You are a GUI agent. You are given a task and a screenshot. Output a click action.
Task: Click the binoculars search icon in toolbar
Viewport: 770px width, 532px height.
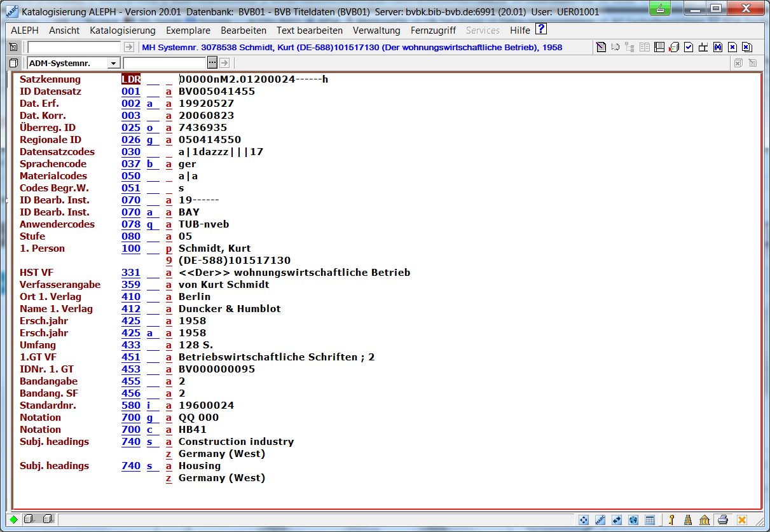(717, 47)
